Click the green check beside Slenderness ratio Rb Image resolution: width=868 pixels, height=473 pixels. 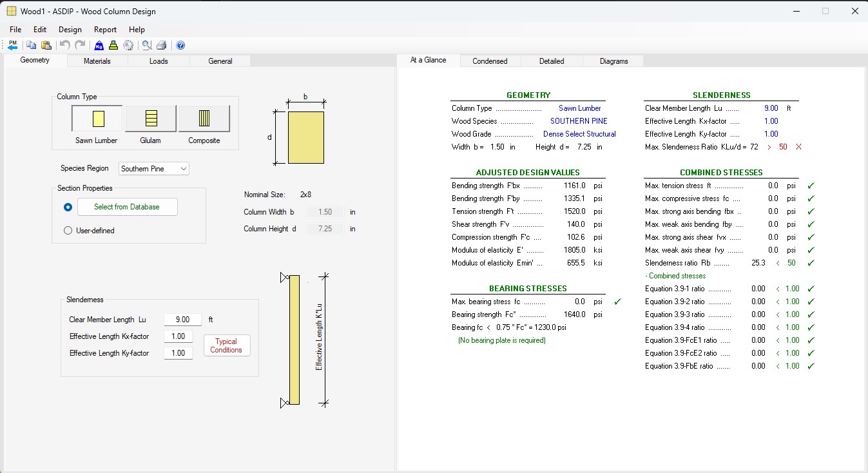coord(811,263)
